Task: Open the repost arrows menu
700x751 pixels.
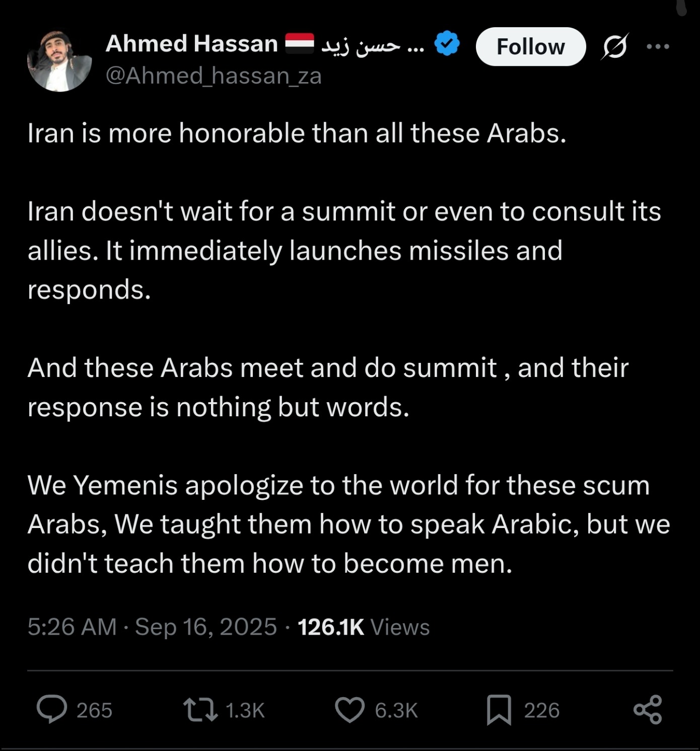Action: pyautogui.click(x=200, y=710)
